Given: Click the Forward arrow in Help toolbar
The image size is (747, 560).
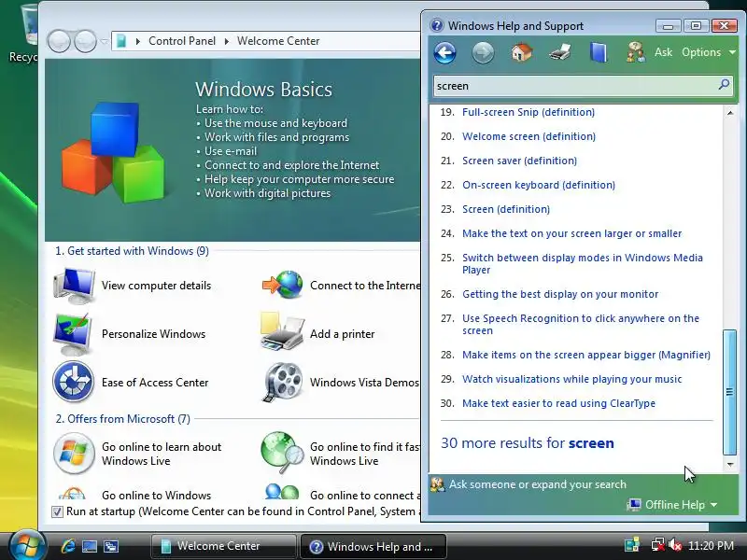Looking at the screenshot, I should click(x=483, y=53).
